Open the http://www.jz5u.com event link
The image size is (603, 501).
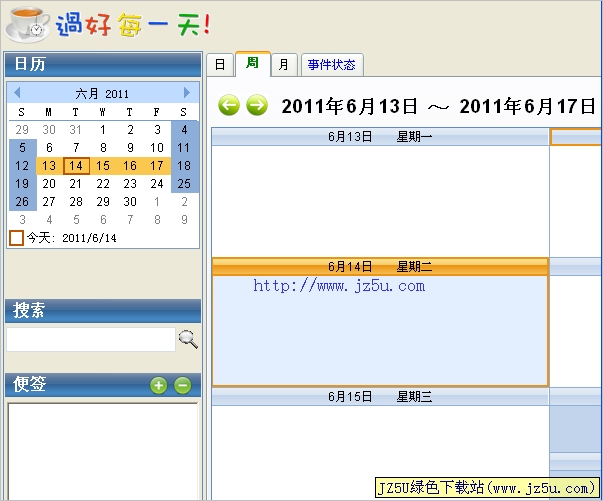(339, 286)
